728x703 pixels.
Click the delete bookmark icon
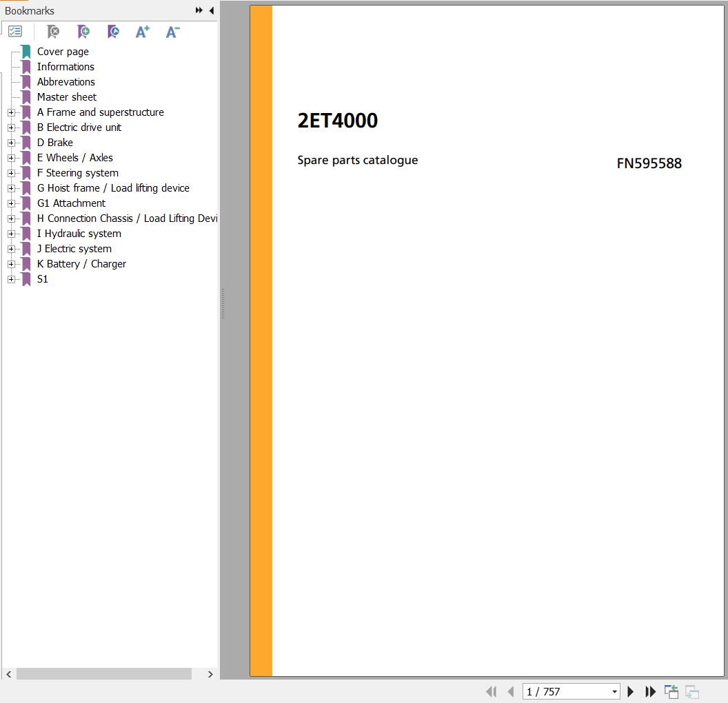53,32
